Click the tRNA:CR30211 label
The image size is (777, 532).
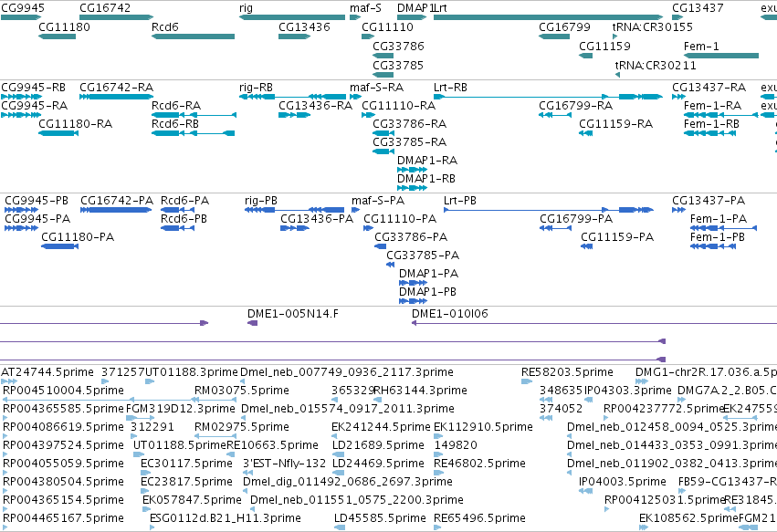coord(656,66)
